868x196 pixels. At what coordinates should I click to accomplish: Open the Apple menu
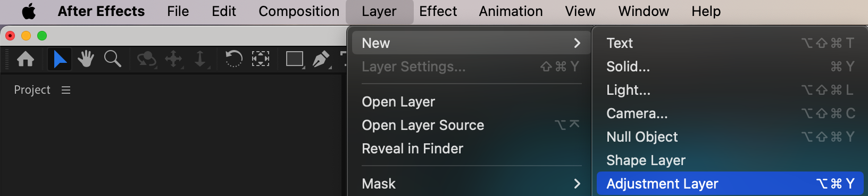[x=29, y=11]
